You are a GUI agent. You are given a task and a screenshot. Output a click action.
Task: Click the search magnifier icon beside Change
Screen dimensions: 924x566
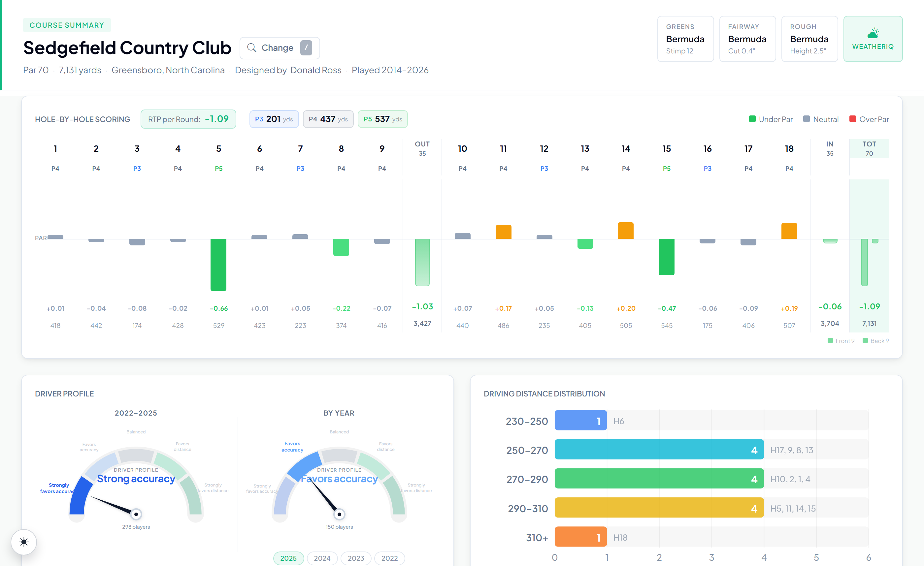(x=251, y=48)
